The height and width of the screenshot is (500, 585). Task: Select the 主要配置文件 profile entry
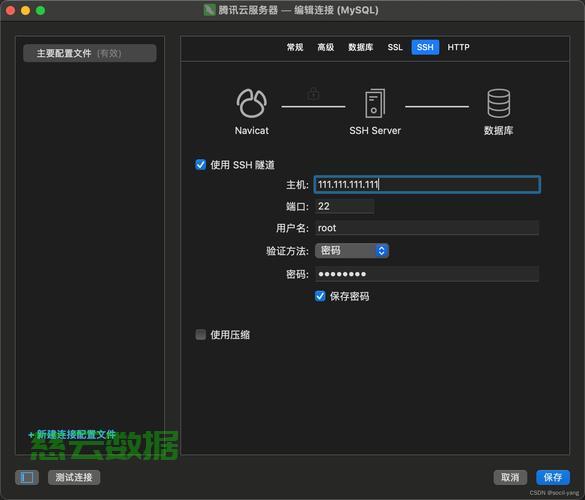pyautogui.click(x=90, y=53)
